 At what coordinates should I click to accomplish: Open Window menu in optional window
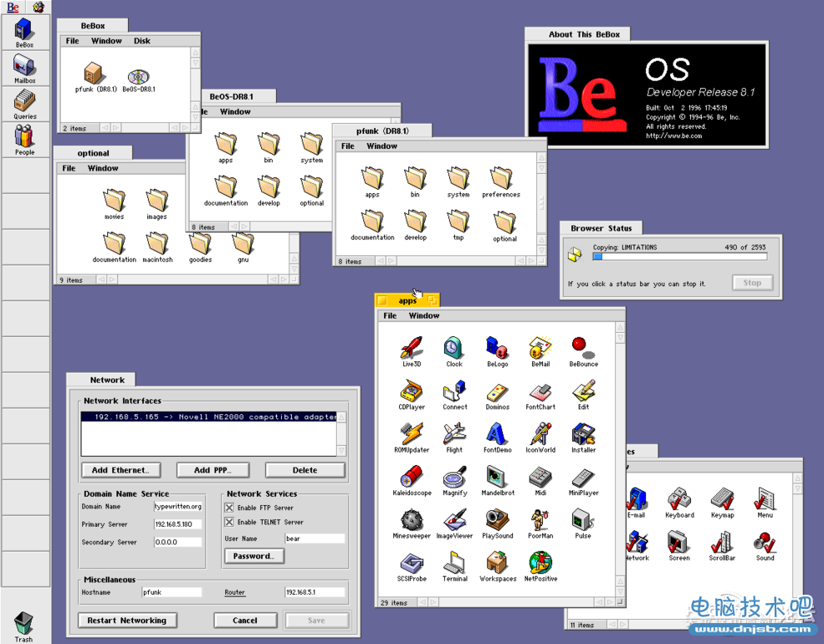[x=103, y=168]
